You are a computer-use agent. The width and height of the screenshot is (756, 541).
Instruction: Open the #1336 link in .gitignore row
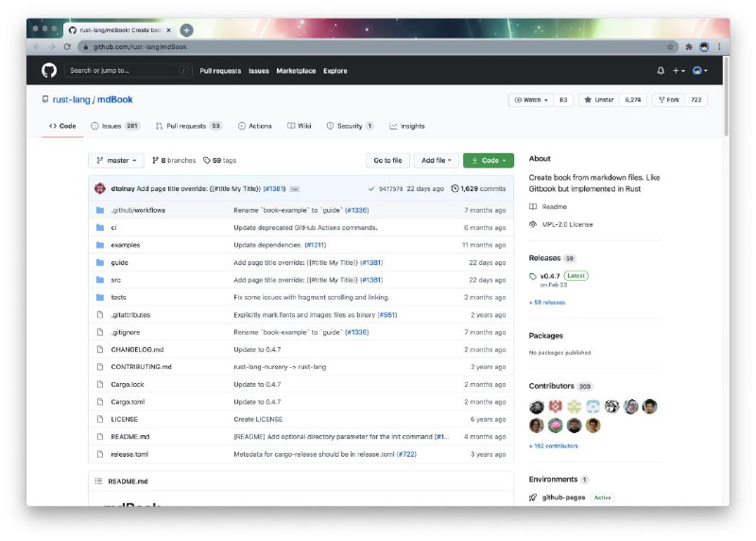357,332
